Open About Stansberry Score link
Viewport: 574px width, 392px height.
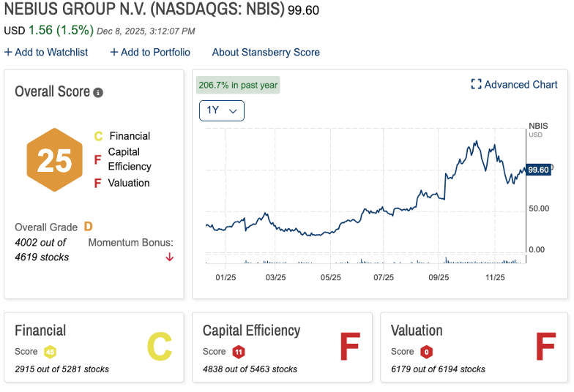coord(266,52)
